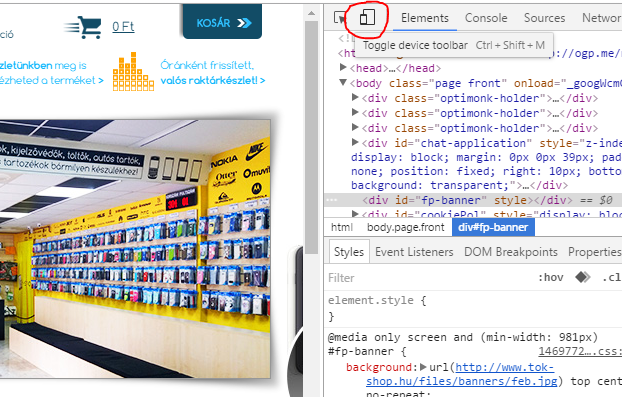Image resolution: width=622 pixels, height=397 pixels.
Task: Open the Sources tab
Action: coord(544,18)
